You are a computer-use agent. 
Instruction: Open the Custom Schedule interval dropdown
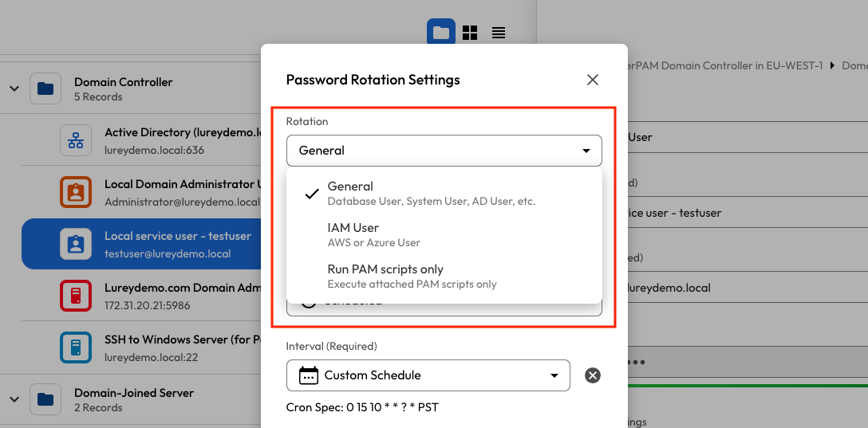428,375
